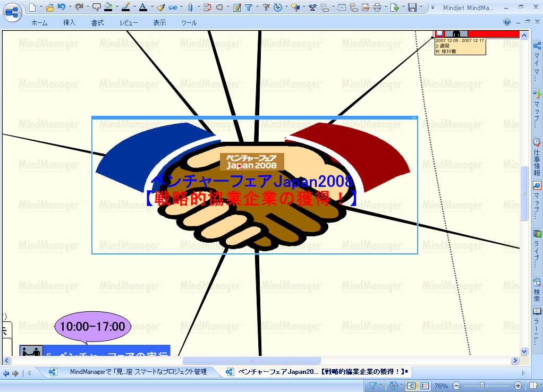The width and height of the screenshot is (543, 392).
Task: Open help via question mark icon
Action: [507, 22]
